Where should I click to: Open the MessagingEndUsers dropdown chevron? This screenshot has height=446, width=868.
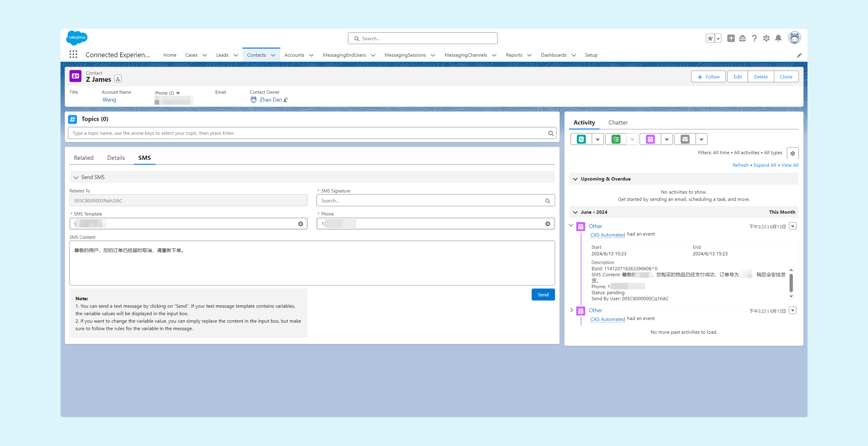point(373,55)
